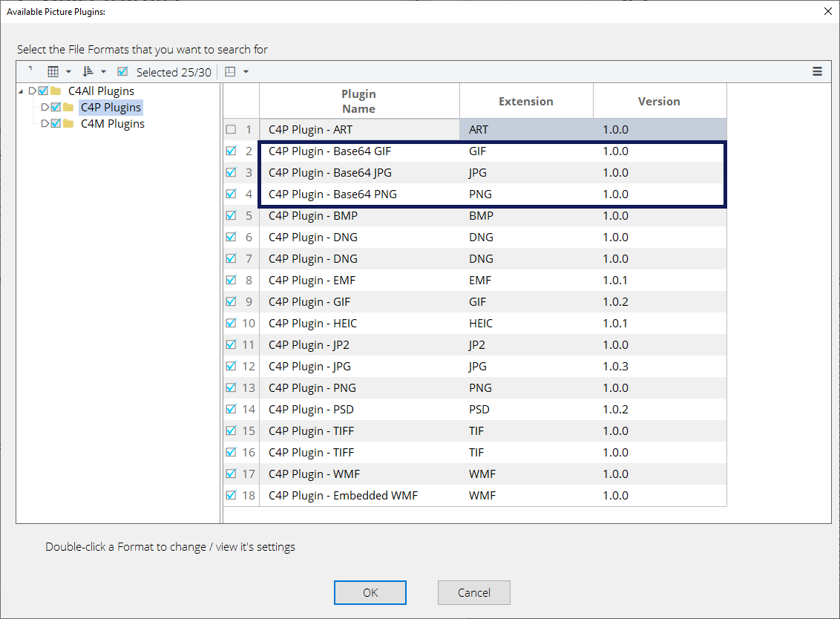
Task: Expand the C4M Plugins tree node
Action: tap(45, 124)
